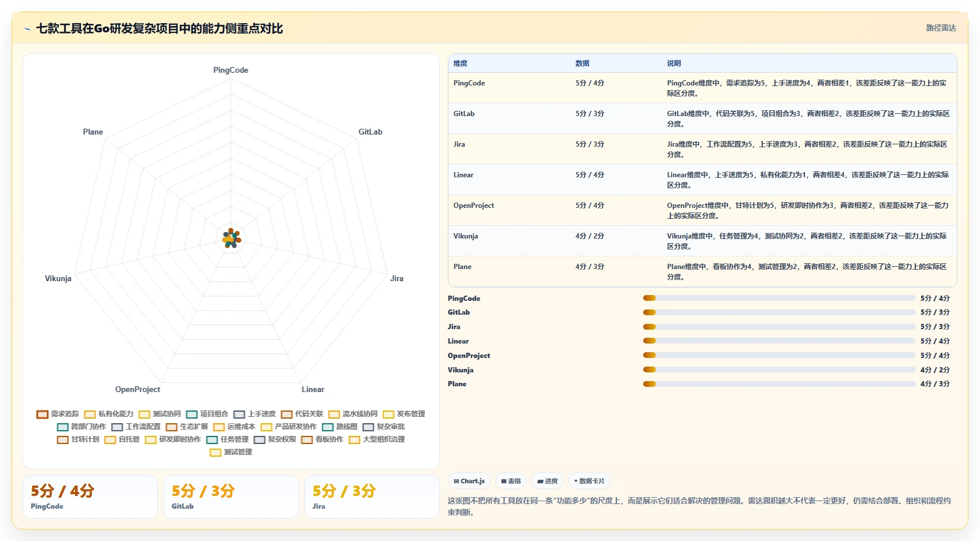The image size is (980, 541).
Task: Click the 路径雷达 label in the header
Action: click(941, 28)
